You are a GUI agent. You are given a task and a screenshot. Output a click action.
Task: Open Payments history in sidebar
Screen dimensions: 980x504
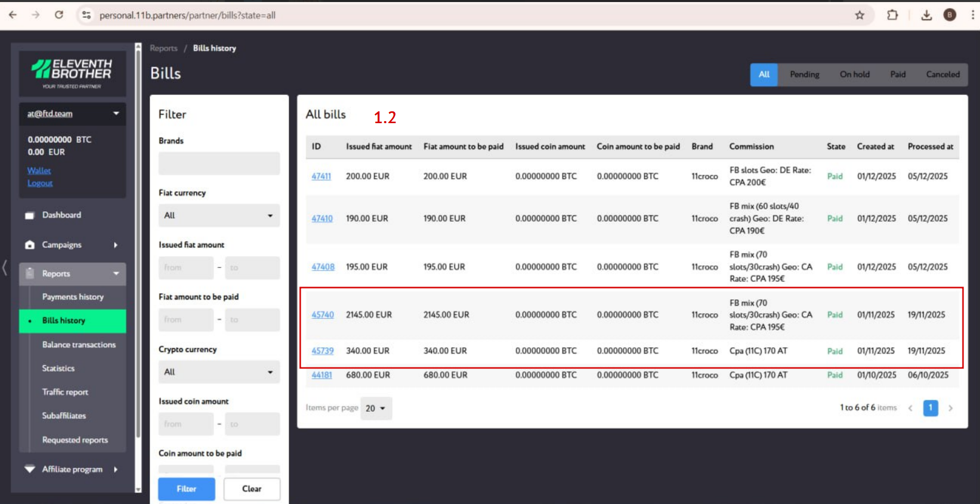73,297
